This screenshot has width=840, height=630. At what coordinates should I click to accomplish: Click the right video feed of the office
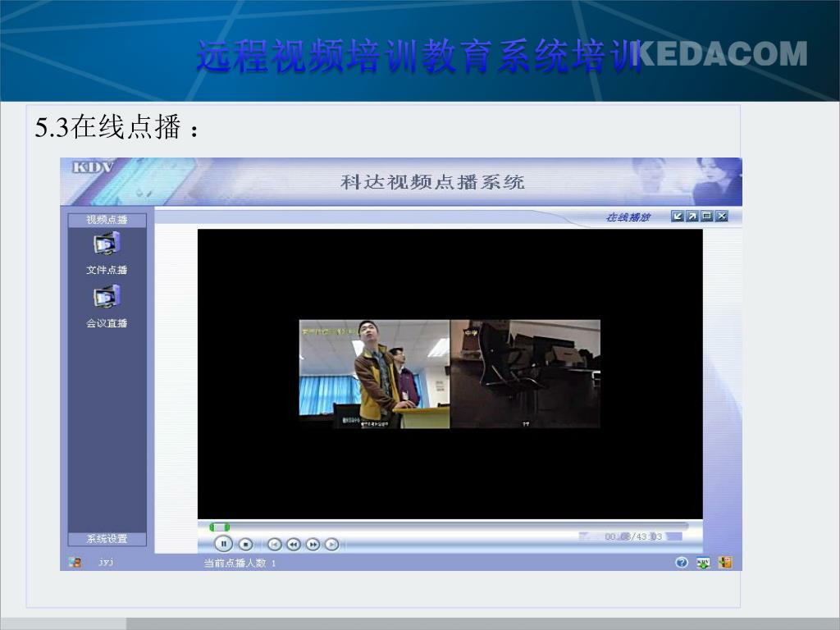point(526,374)
